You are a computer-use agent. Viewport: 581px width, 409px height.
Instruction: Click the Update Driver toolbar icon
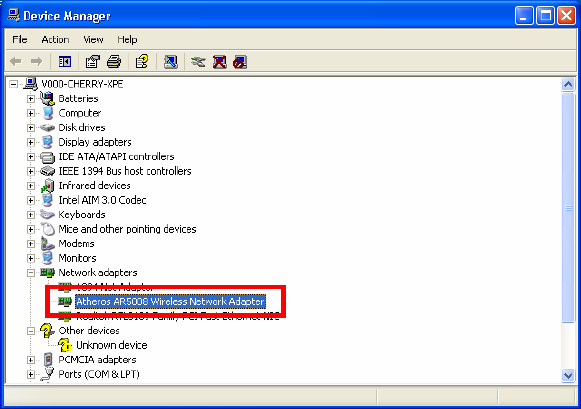(198, 61)
